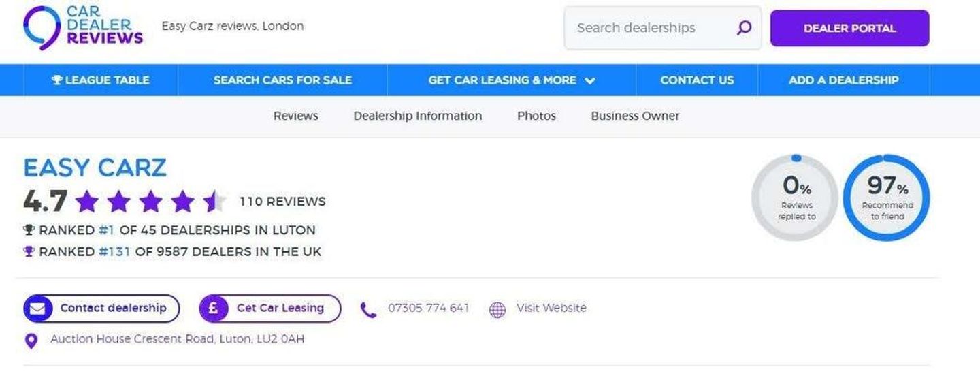980x378 pixels.
Task: Expand the Get Car Leasing & More menu
Action: [512, 80]
